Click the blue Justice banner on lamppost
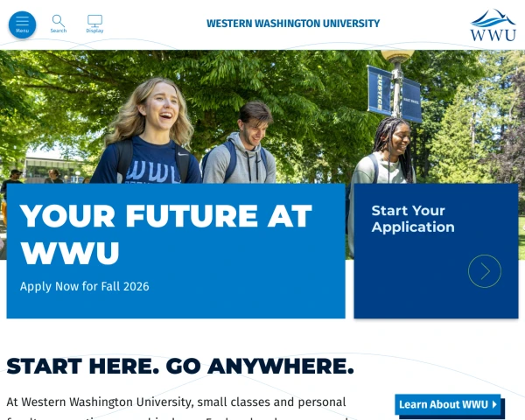 pyautogui.click(x=380, y=90)
